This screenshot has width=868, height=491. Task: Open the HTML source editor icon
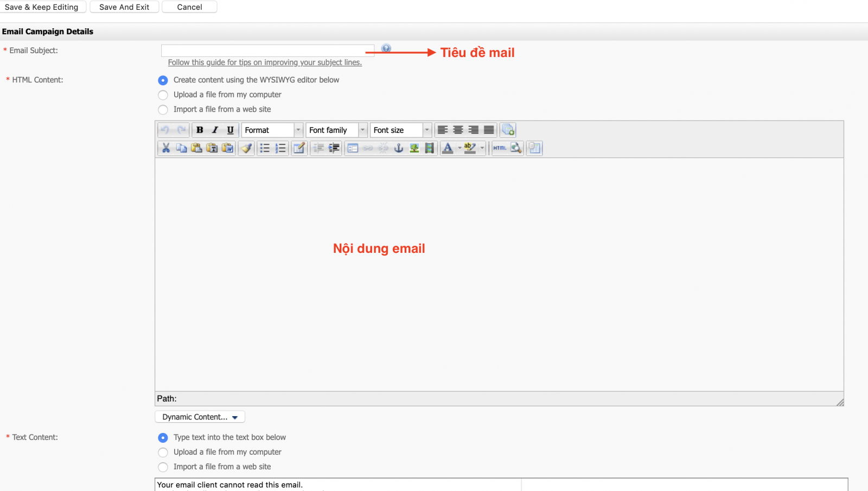click(500, 148)
